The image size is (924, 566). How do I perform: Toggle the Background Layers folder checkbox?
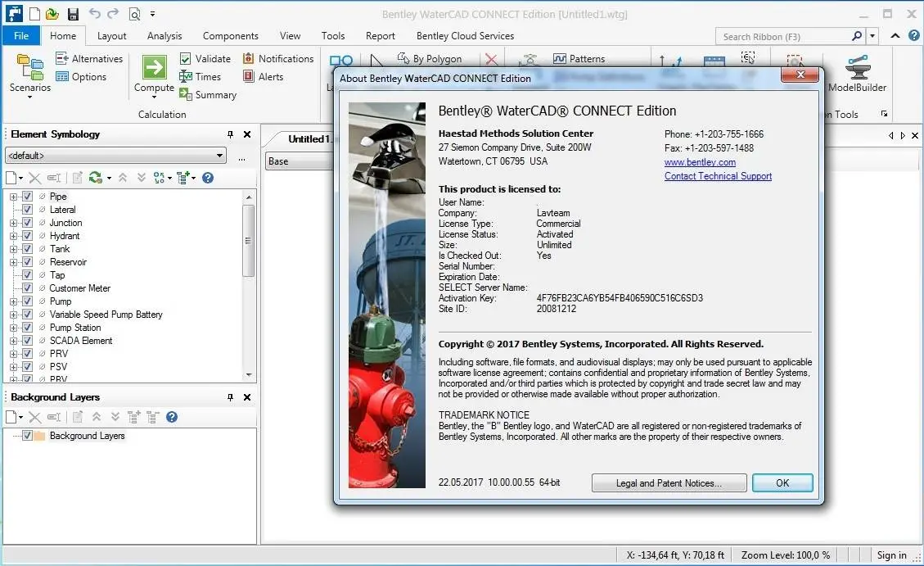(x=27, y=436)
